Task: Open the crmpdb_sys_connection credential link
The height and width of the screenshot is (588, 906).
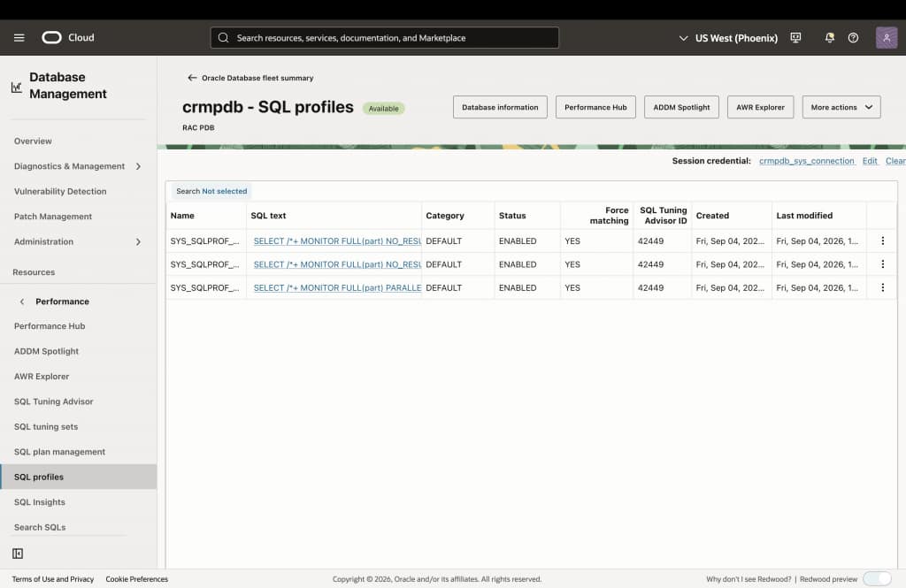Action: (x=807, y=161)
